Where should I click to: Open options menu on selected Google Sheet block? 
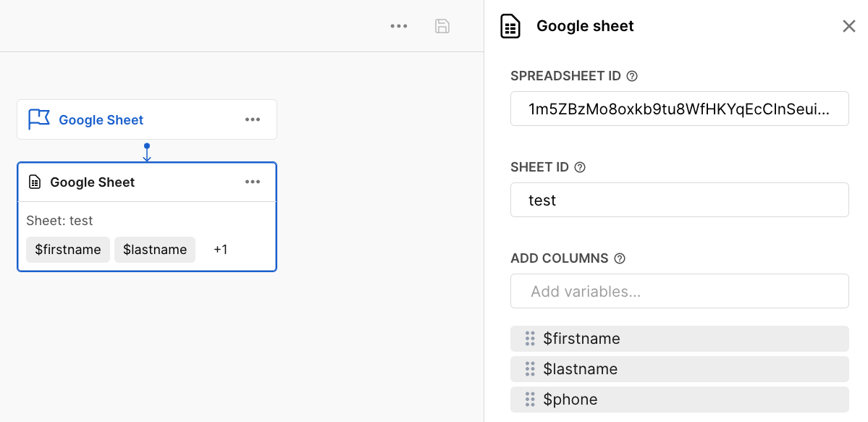tap(253, 182)
